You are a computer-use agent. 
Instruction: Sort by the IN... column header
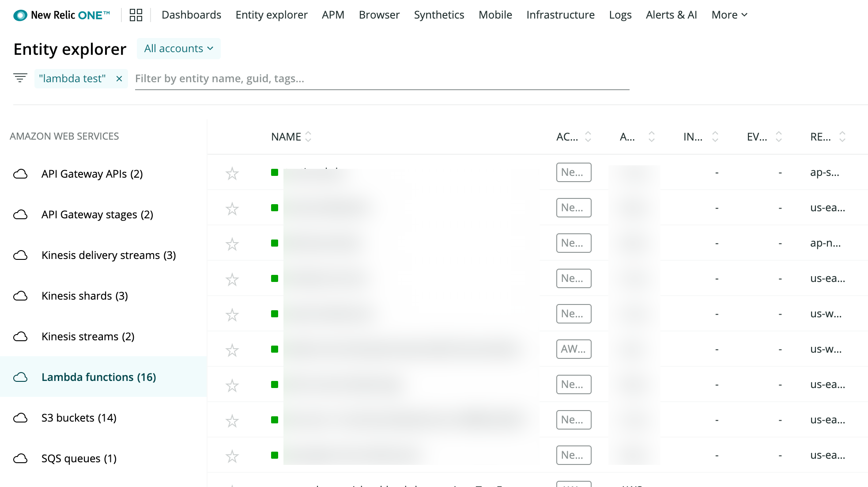(701, 137)
